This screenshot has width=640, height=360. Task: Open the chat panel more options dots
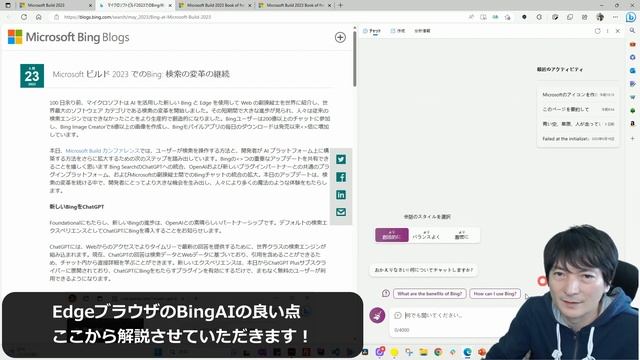[x=607, y=31]
